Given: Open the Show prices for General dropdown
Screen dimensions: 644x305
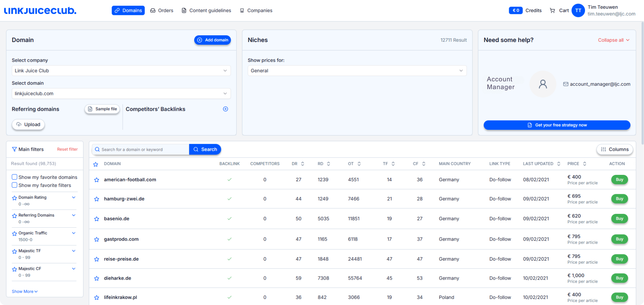Looking at the screenshot, I should [357, 70].
